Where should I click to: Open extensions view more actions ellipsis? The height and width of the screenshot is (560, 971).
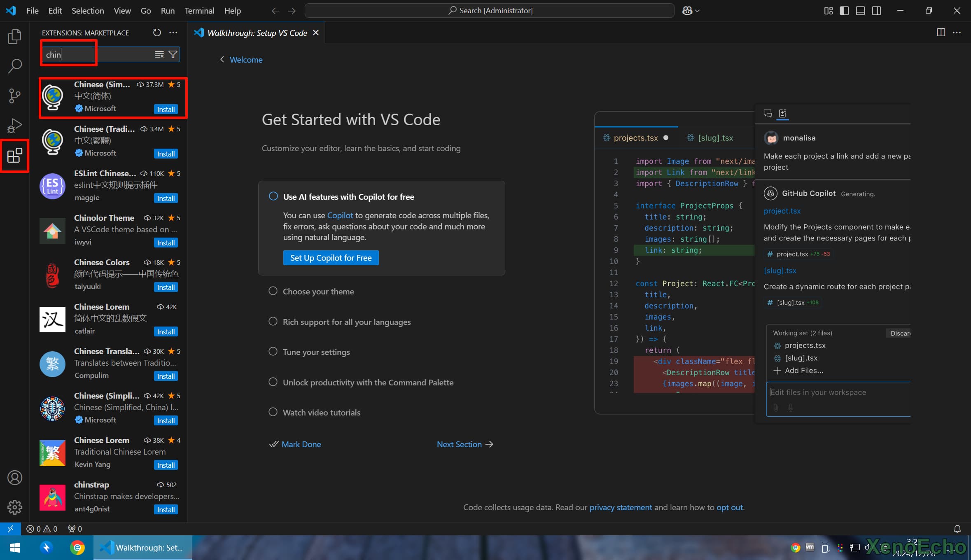pos(173,33)
